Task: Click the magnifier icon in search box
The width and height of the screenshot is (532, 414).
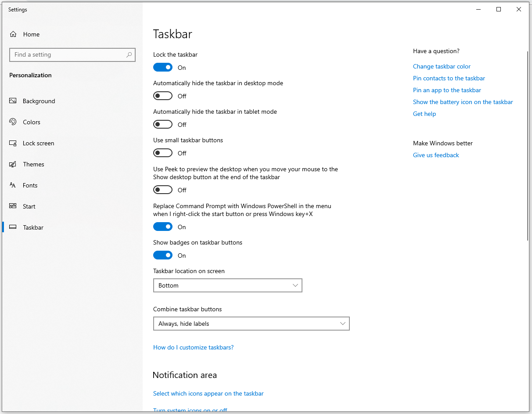Action: click(129, 55)
